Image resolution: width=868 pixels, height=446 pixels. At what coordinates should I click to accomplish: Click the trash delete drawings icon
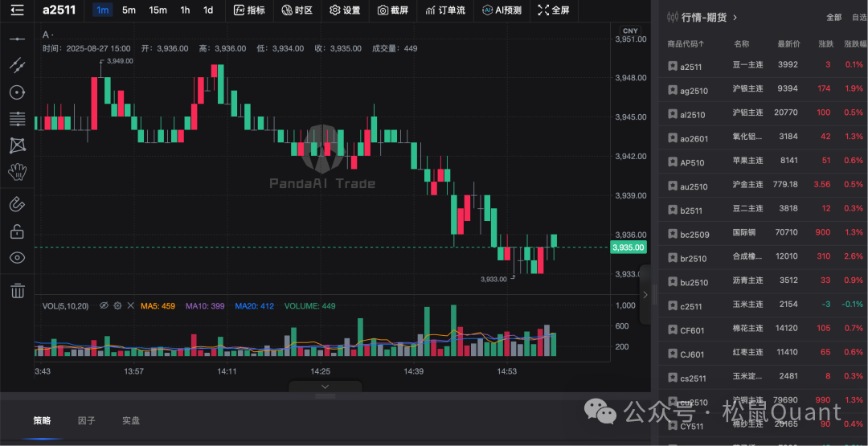(x=17, y=290)
